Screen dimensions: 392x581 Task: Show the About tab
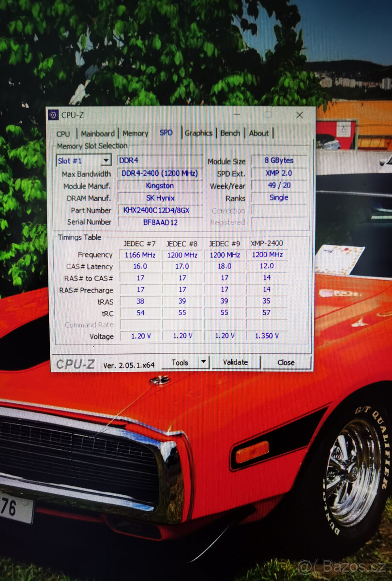259,133
